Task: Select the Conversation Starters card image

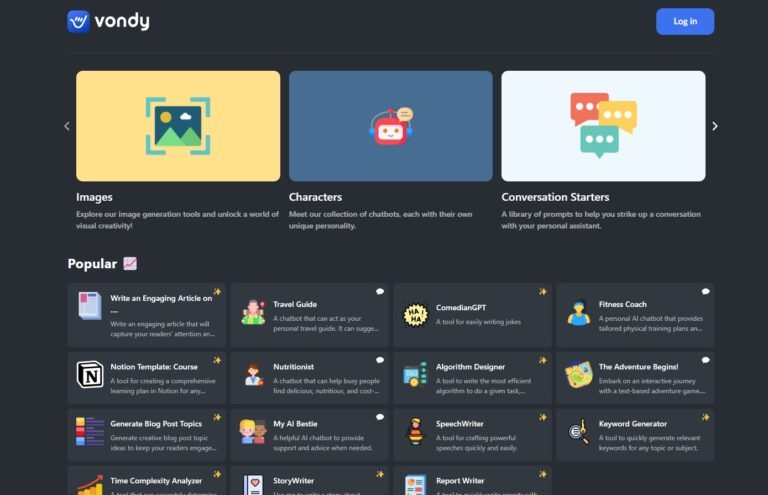Action: click(x=603, y=126)
